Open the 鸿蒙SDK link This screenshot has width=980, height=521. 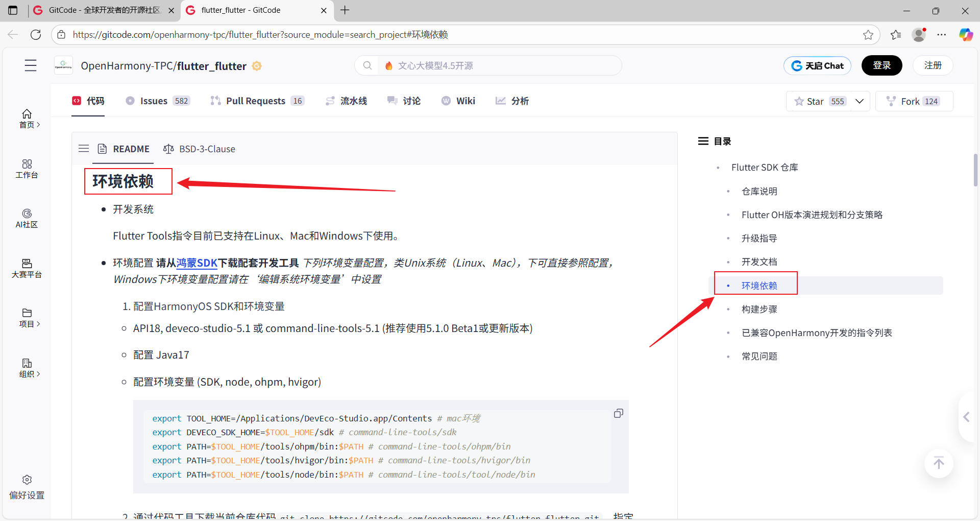197,263
